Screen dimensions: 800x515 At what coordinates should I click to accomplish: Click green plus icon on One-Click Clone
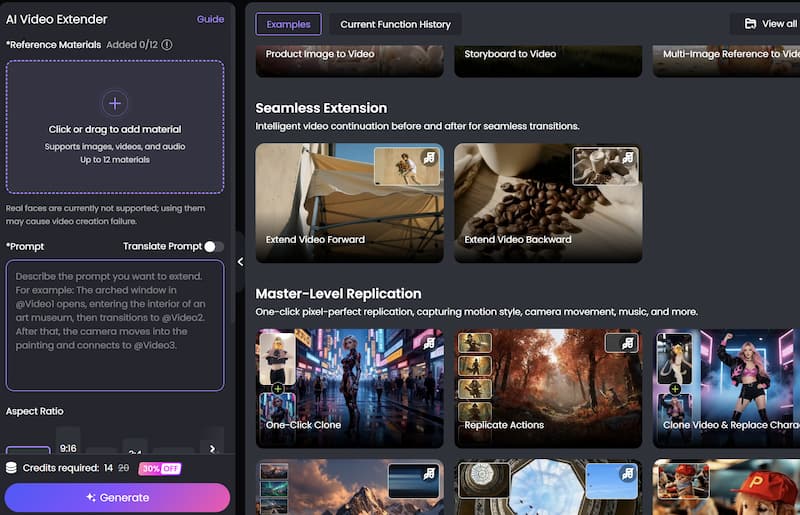(278, 389)
